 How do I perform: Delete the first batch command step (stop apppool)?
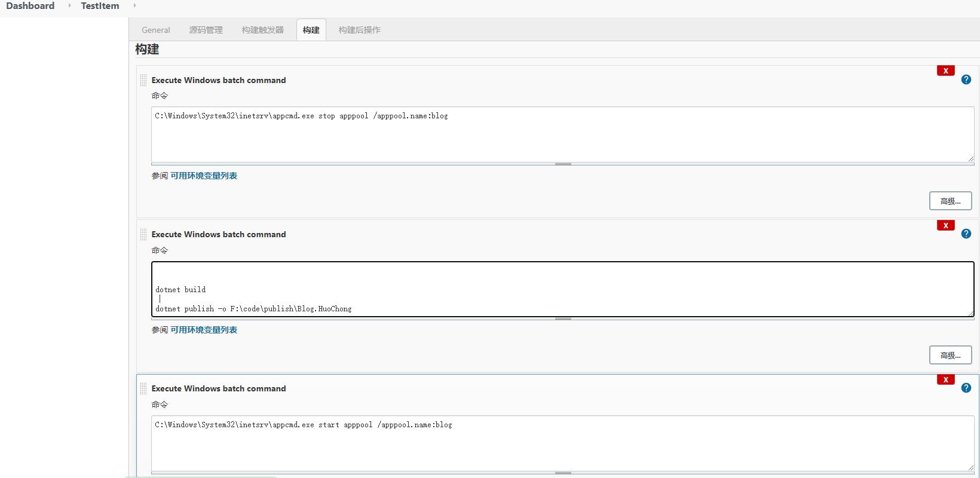tap(945, 71)
